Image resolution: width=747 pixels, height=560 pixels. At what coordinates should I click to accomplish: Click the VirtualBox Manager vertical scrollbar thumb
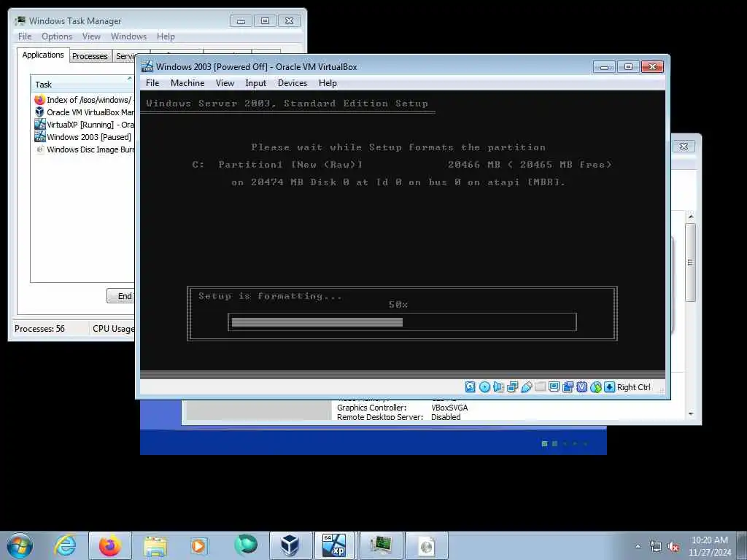coord(690,262)
